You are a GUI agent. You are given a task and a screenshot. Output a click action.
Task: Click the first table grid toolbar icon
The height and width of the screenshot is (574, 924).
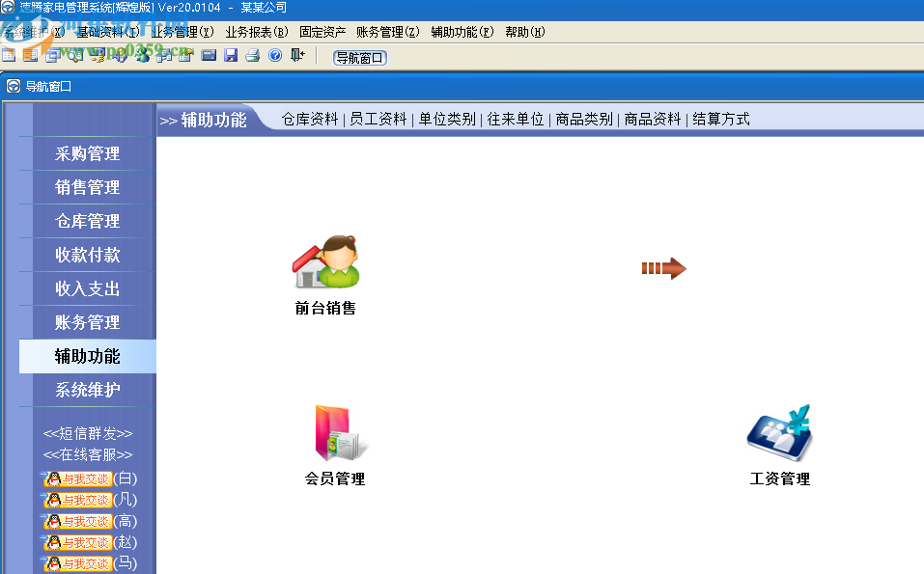click(x=9, y=55)
